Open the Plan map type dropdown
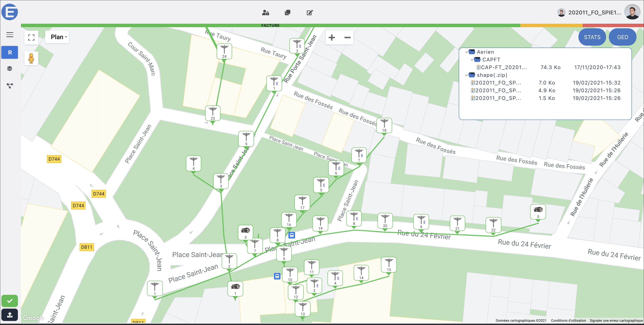The image size is (644, 325). pos(57,37)
